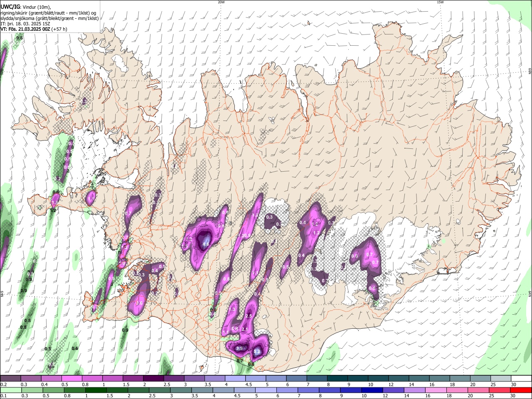Select the initial time line 'IT: þri. 18. 03. 2025 15Z'

[25, 24]
